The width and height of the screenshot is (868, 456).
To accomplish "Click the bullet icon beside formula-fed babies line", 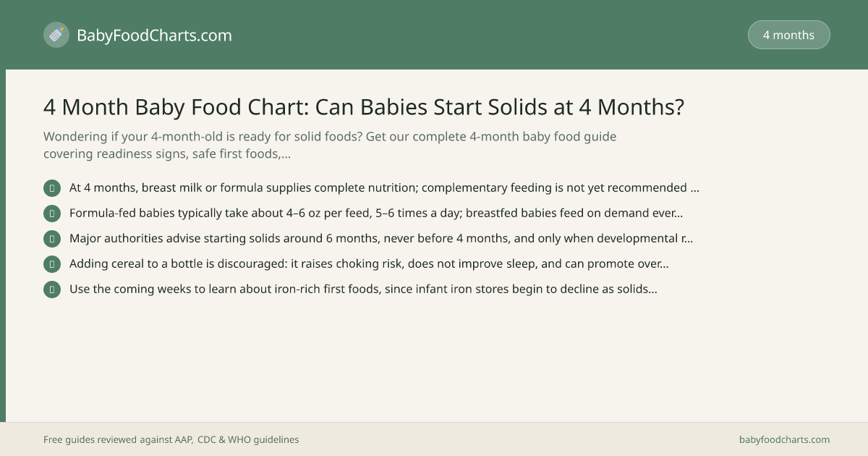I will [x=52, y=214].
